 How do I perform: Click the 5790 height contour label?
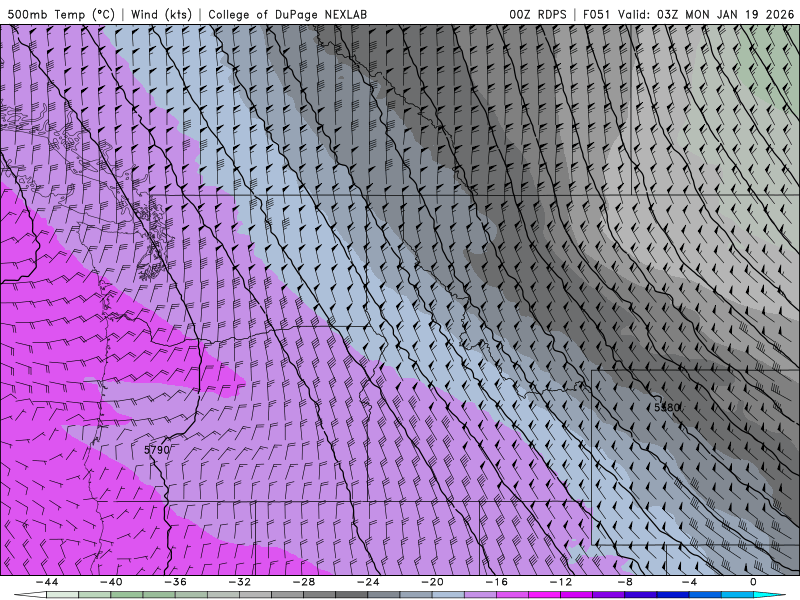pos(157,450)
